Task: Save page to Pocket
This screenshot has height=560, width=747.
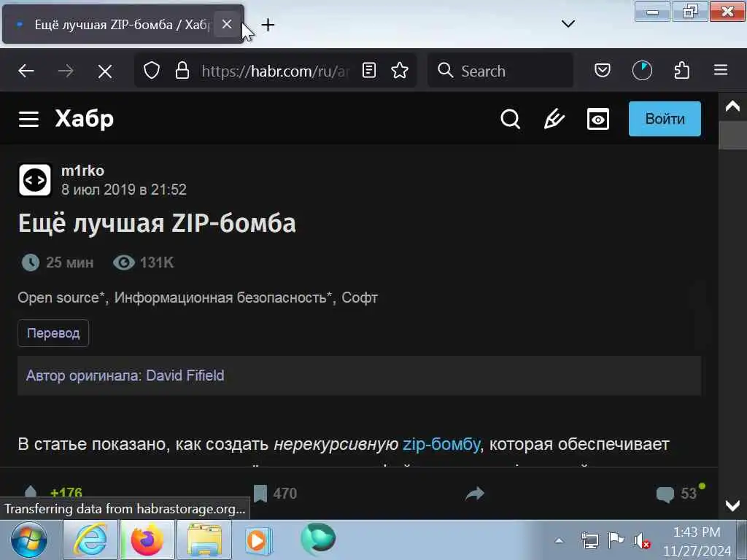Action: [x=602, y=71]
